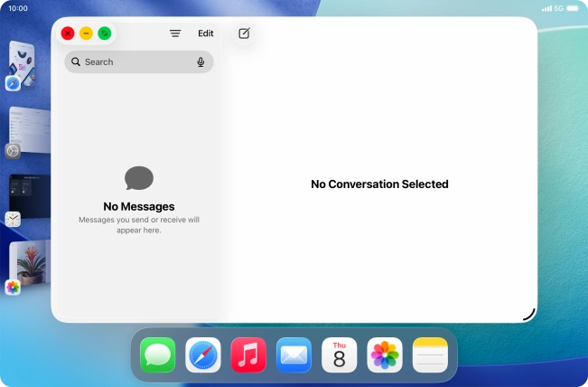Switch to the Photos window thumbnail
This screenshot has height=387, width=588.
click(30, 263)
